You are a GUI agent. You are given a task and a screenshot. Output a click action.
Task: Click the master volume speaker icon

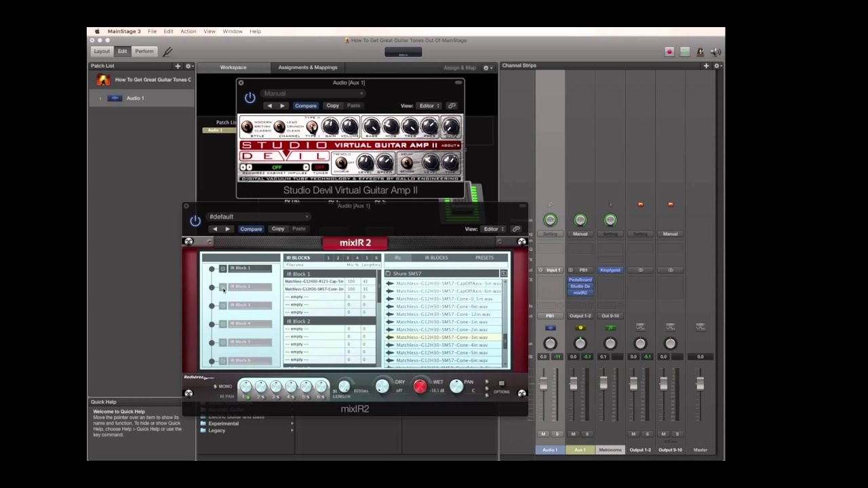(716, 52)
